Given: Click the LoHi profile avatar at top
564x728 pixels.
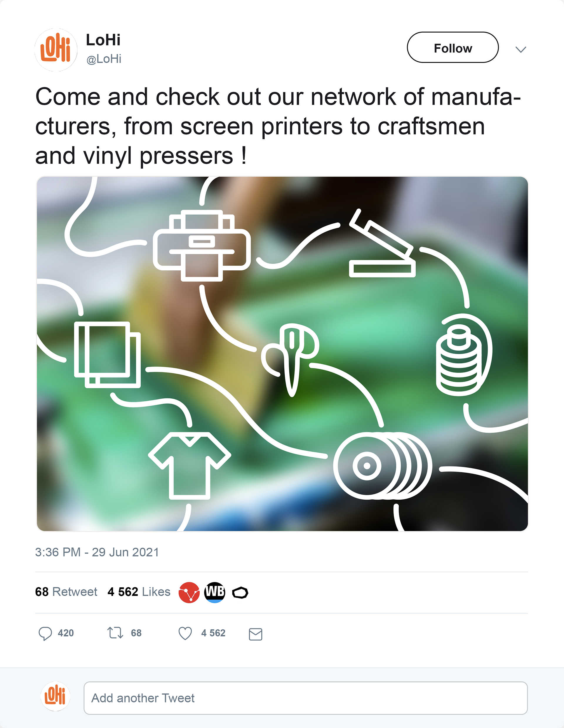Looking at the screenshot, I should click(56, 50).
